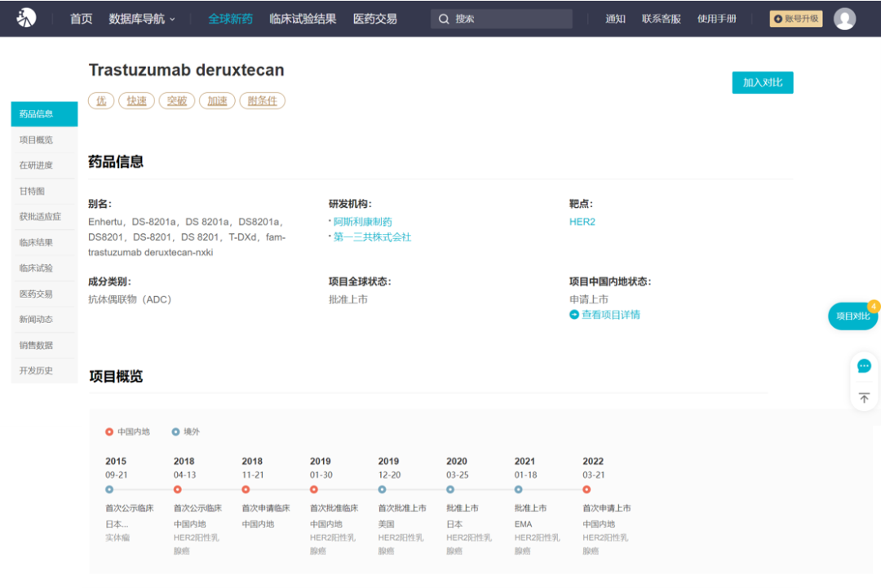Open the user avatar profile
The height and width of the screenshot is (588, 881).
pos(844,19)
